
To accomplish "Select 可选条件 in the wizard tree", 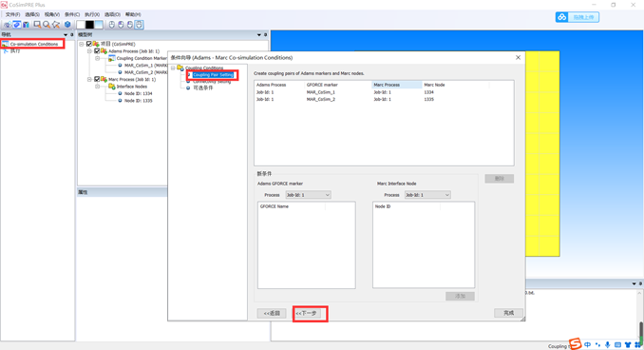I will [203, 88].
